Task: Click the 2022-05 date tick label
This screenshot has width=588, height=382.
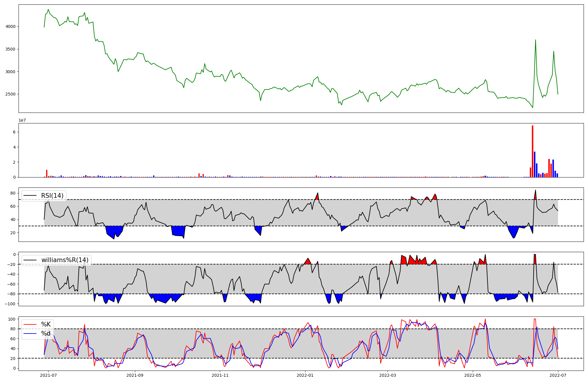Action: pos(473,375)
